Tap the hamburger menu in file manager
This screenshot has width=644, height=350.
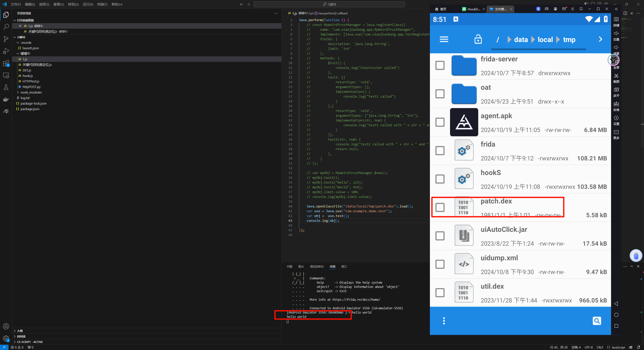click(x=444, y=39)
